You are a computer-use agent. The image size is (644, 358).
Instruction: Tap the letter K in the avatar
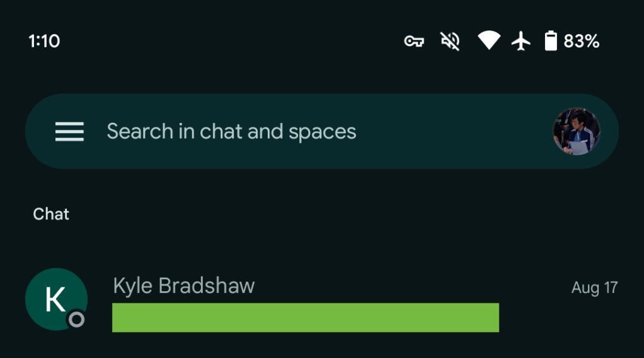[55, 299]
